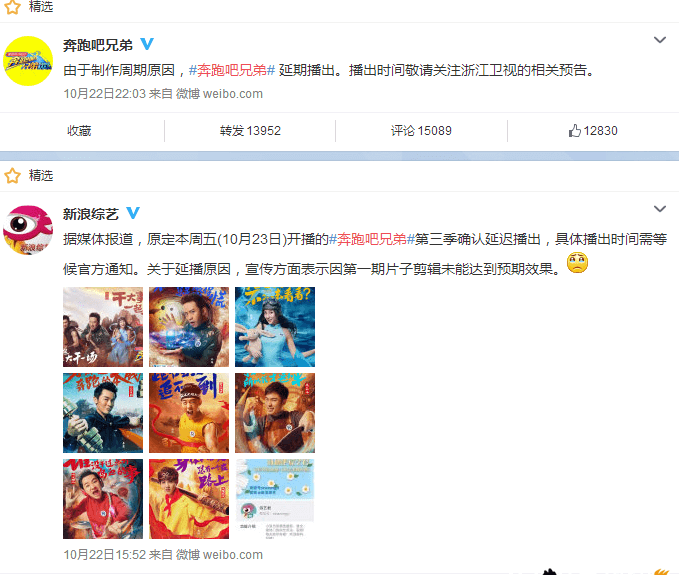This screenshot has height=575, width=692.
Task: Open 奔跑吧兄弟 account name link
Action: [98, 45]
